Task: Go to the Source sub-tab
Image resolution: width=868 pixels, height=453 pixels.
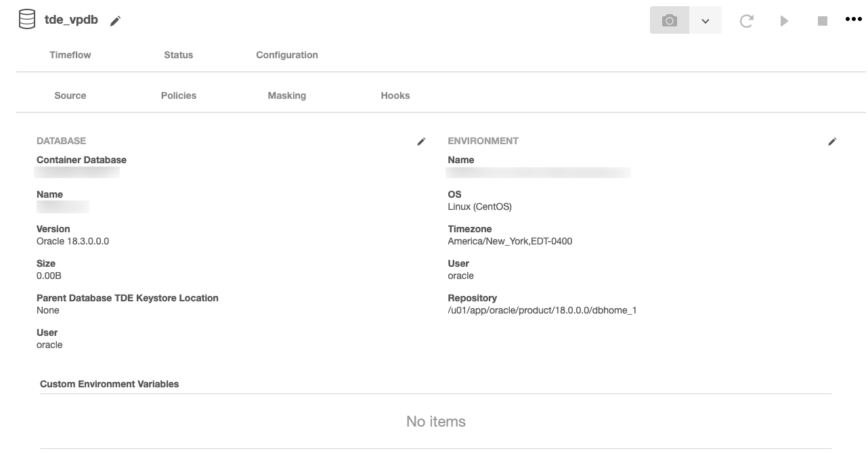Action: pos(70,95)
